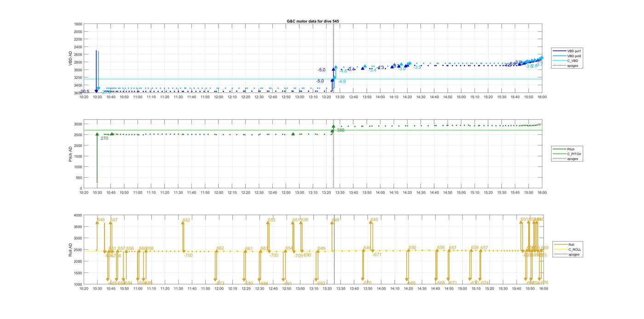Click the "-4.9" label in the VBD plot
Screen dimensions: 644x319
[x=342, y=81]
